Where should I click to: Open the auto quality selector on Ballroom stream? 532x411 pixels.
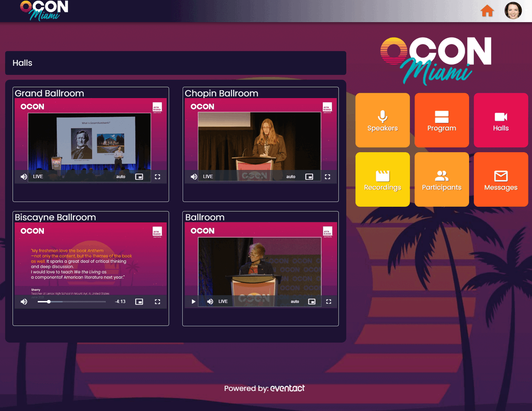(294, 301)
